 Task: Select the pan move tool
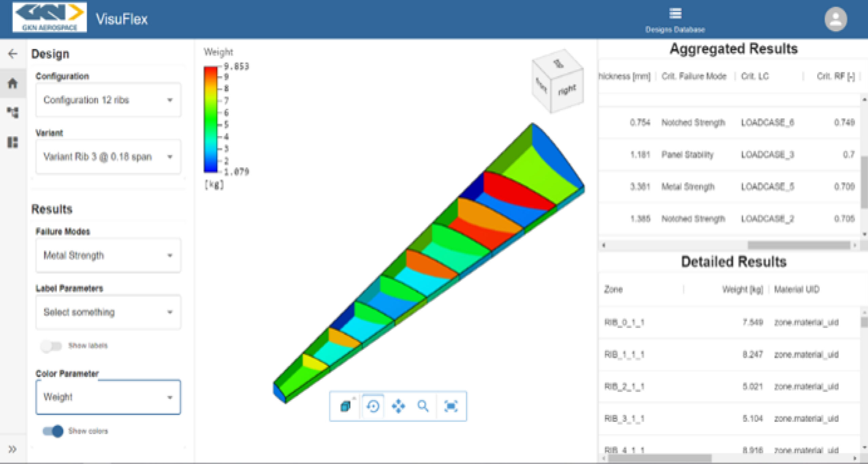(x=398, y=406)
